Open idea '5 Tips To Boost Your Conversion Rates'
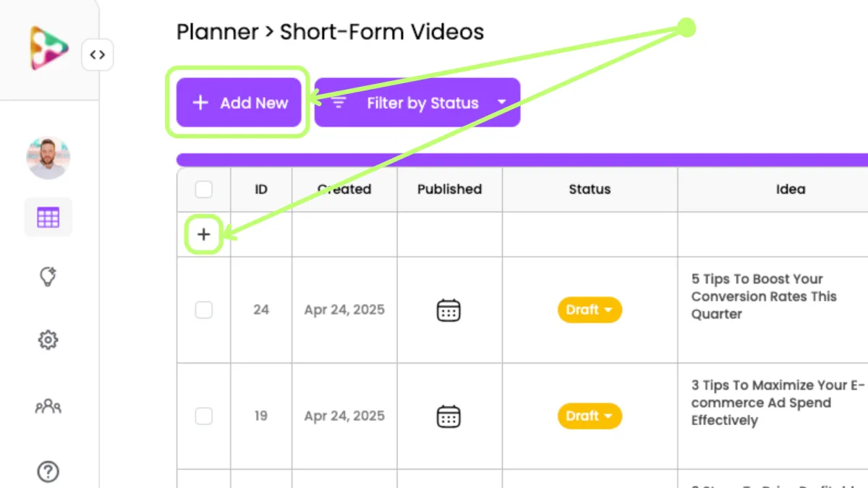Screen dimensions: 868x488 click(764, 296)
